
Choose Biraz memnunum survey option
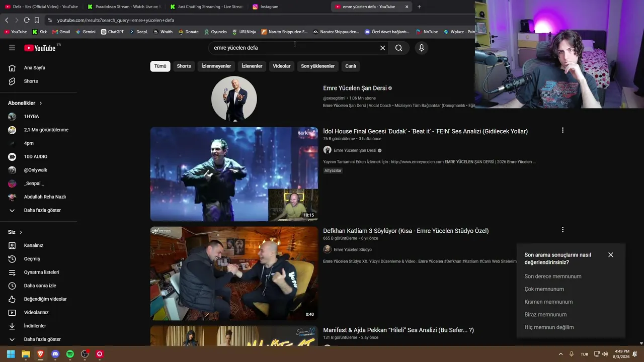click(545, 315)
